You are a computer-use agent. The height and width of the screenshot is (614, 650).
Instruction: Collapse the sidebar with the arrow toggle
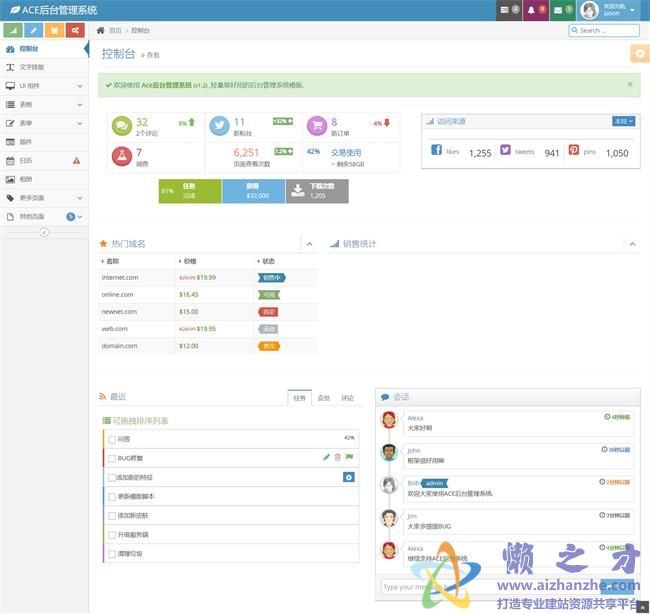coord(44,232)
